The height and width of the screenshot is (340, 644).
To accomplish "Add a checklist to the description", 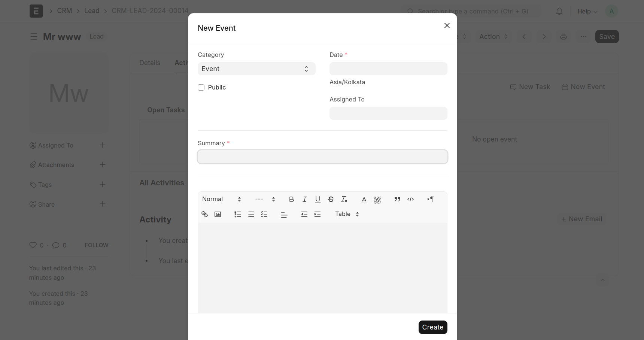I will [x=264, y=214].
